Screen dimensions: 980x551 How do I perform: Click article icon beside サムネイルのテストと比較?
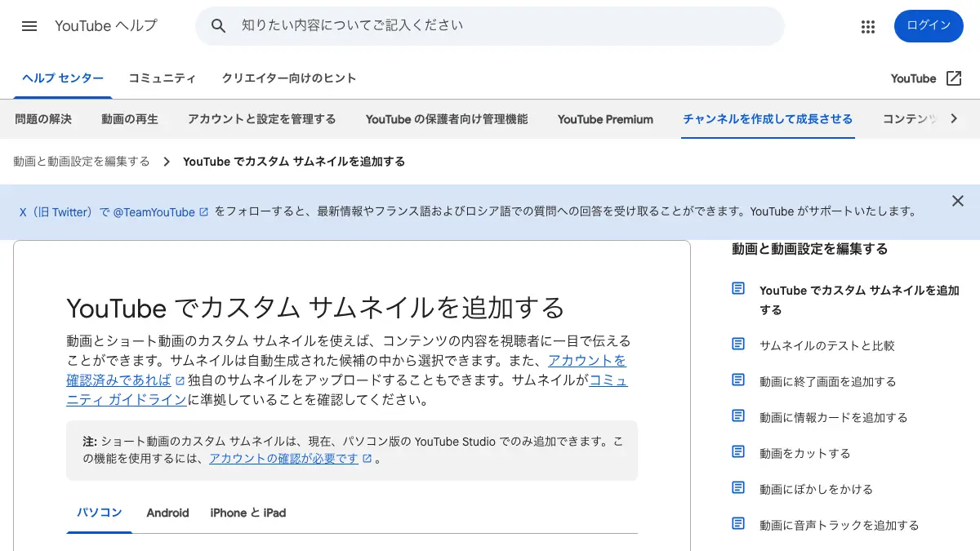738,344
